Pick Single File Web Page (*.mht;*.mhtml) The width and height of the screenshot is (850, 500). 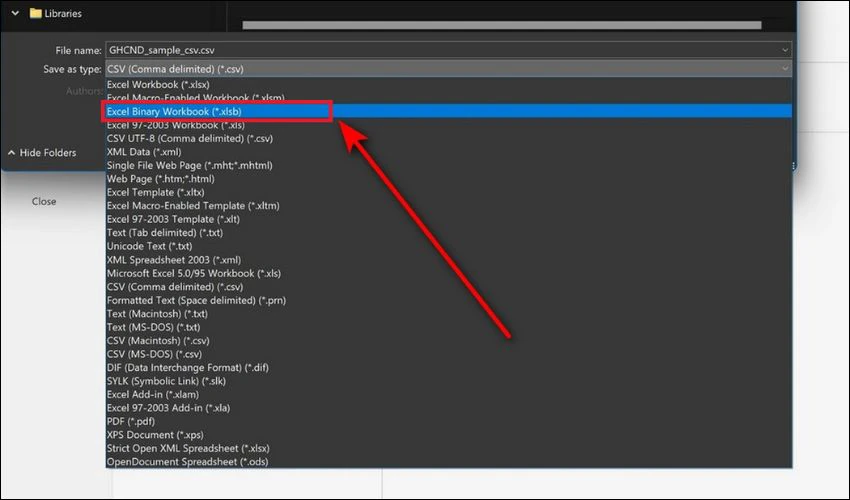pyautogui.click(x=449, y=165)
